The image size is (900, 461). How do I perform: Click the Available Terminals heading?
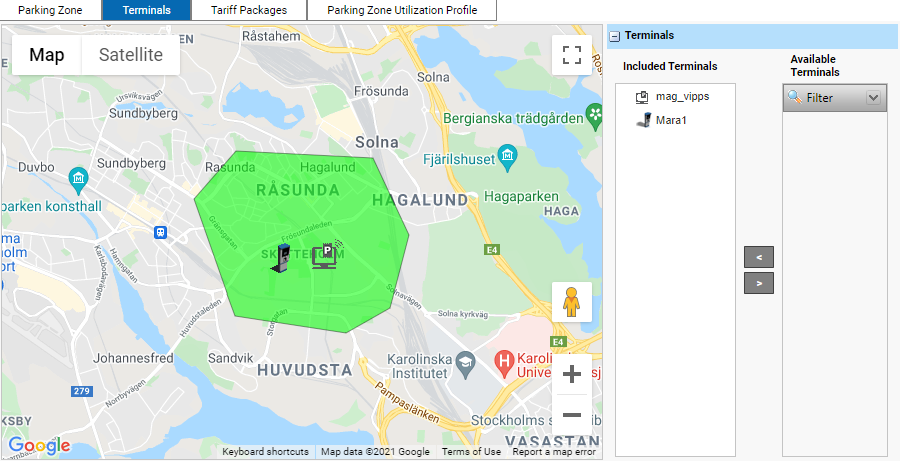[814, 65]
